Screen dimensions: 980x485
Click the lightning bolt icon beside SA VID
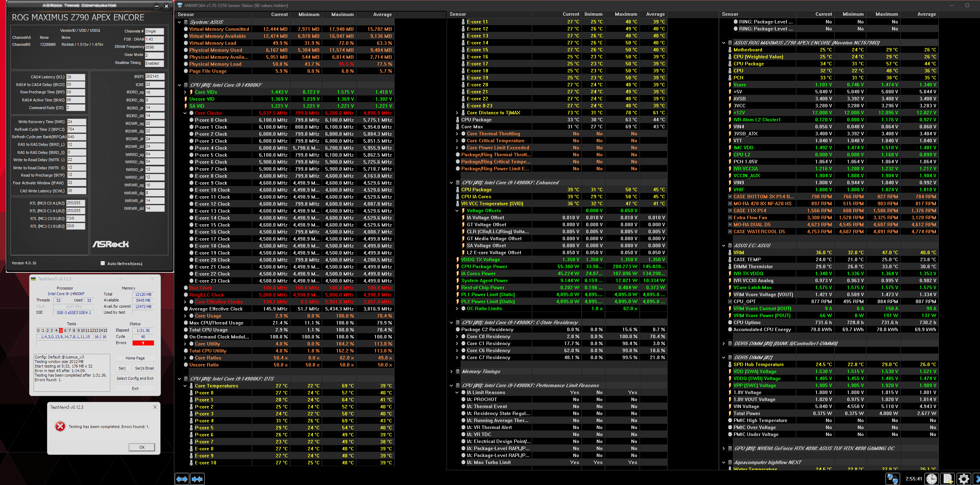185,106
